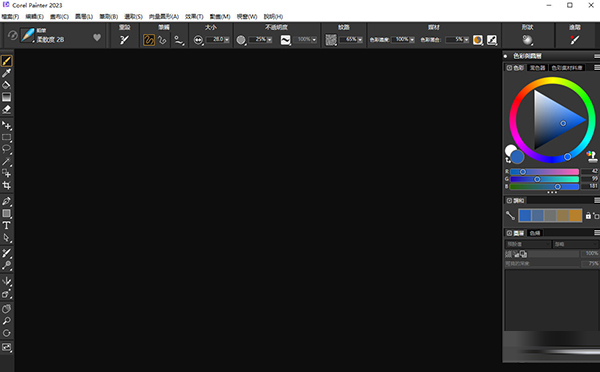600x372 pixels.
Task: Open the File (F) menu
Action: [10, 16]
